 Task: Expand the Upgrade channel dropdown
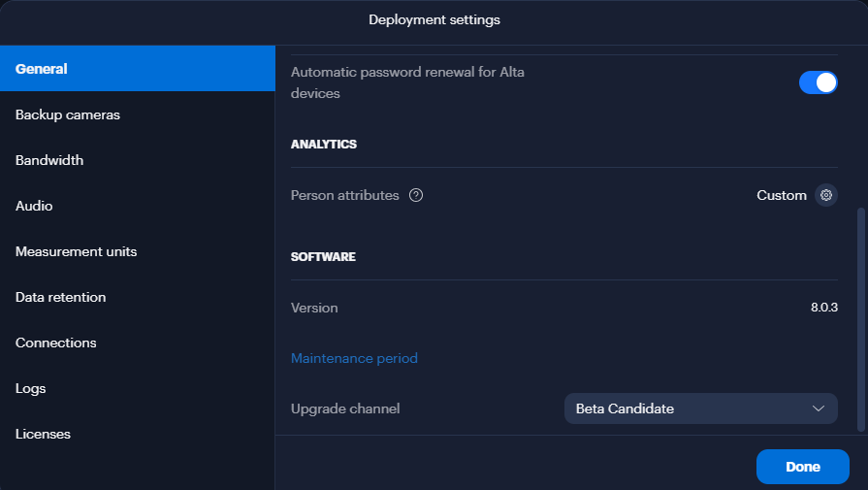point(701,408)
